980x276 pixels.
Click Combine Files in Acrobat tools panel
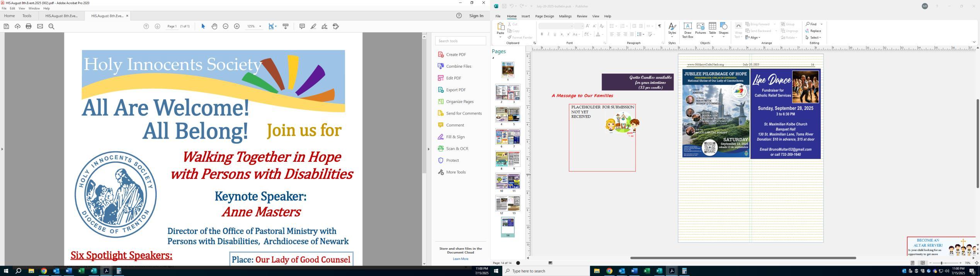tap(454, 66)
